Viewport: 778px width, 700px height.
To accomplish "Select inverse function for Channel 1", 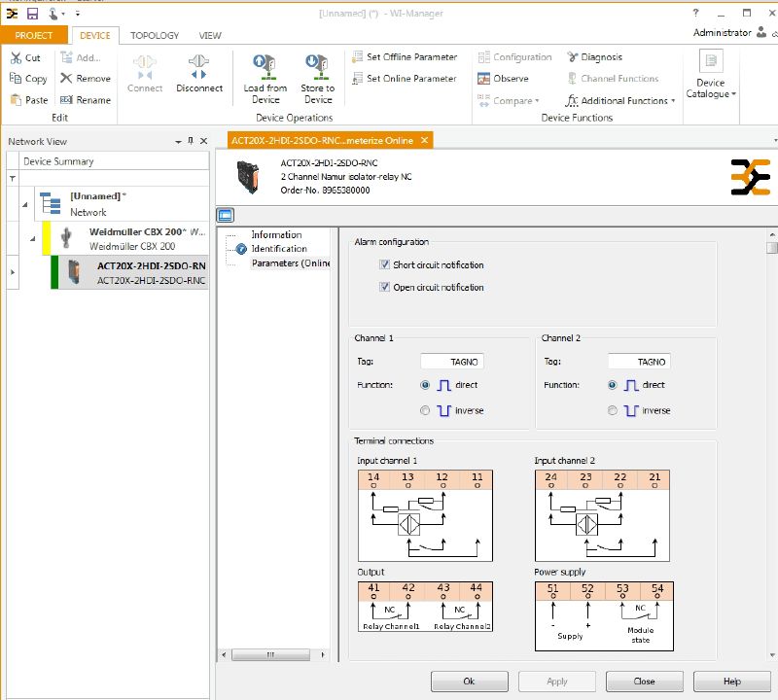I will click(424, 410).
